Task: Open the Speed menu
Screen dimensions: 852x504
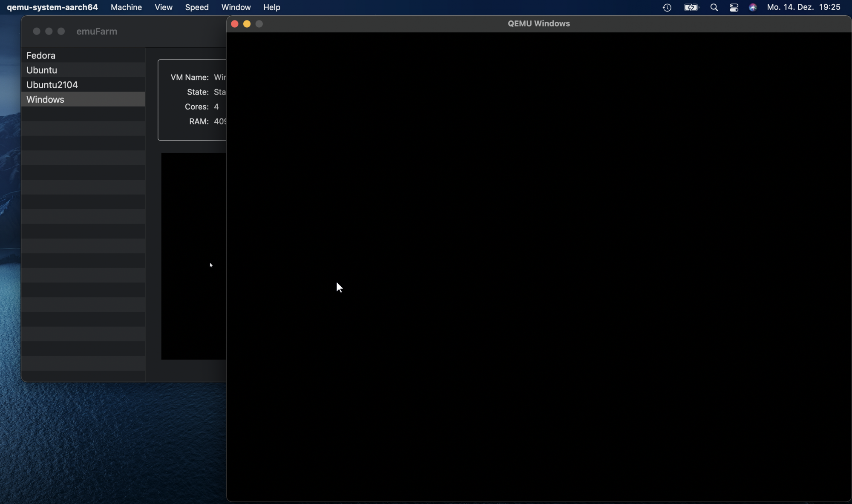Action: coord(197,7)
